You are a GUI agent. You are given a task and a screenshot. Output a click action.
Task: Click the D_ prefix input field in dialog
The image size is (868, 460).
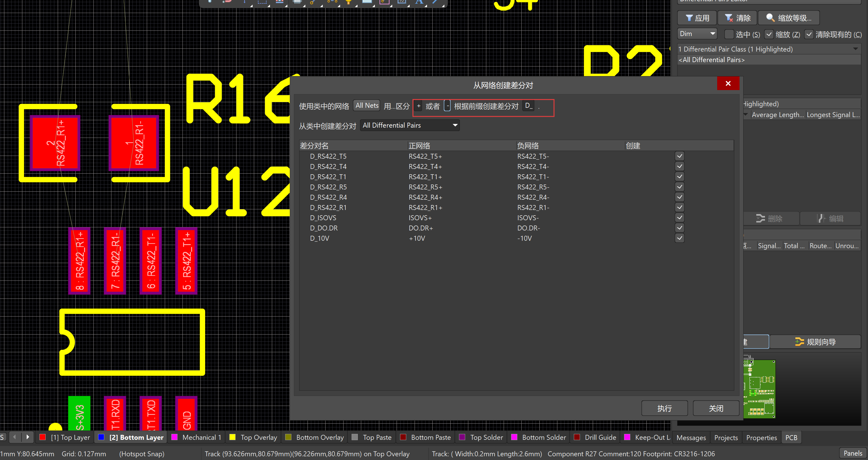528,106
